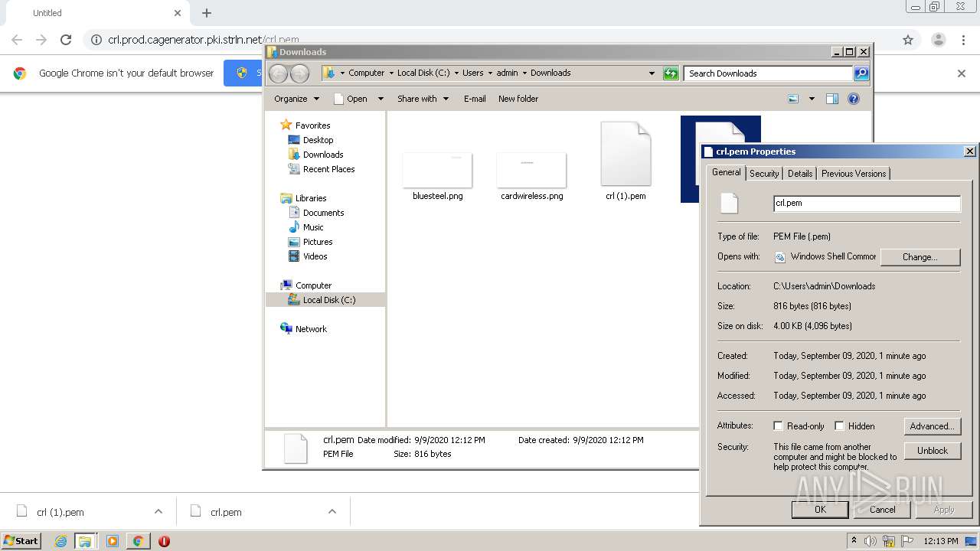This screenshot has height=551, width=980.
Task: Expand the crl (1).pem download options chevron
Action: click(x=158, y=512)
